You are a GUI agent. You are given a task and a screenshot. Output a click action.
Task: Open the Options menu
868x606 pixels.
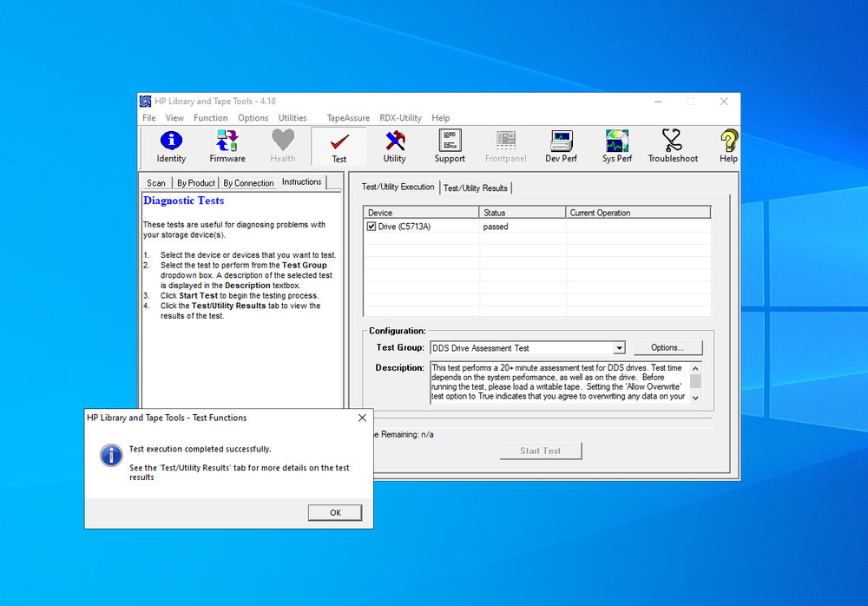pyautogui.click(x=253, y=118)
